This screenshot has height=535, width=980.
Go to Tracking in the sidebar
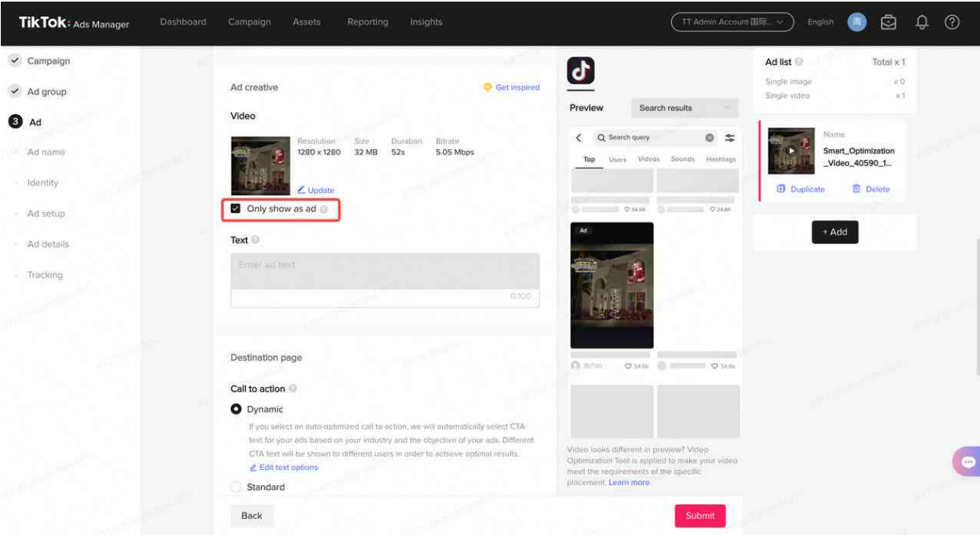pos(45,275)
